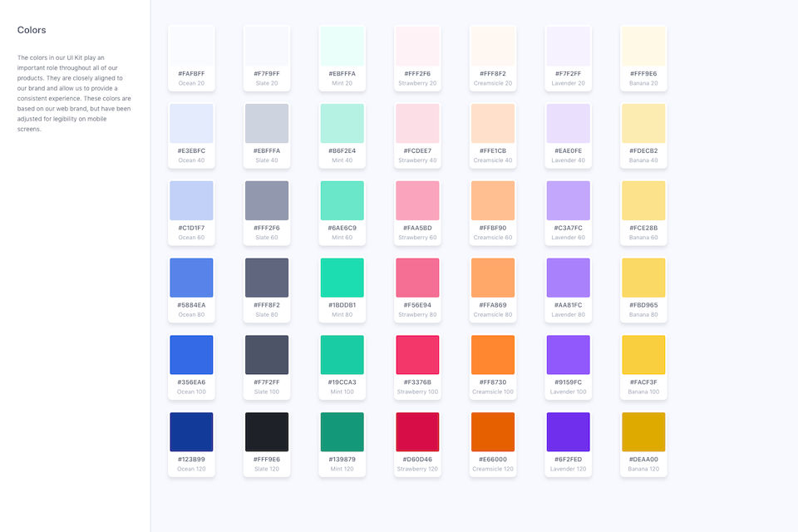
Task: Click the #5884EA hex code
Action: (x=191, y=305)
